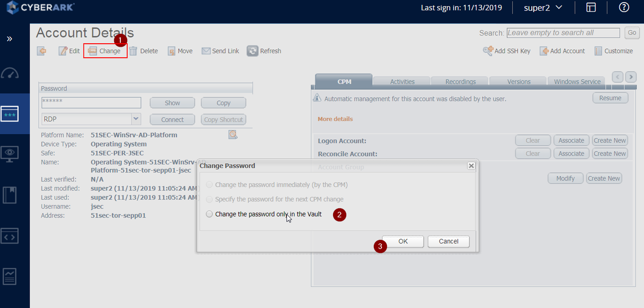Open the code brackets icon in sidebar

tap(10, 236)
